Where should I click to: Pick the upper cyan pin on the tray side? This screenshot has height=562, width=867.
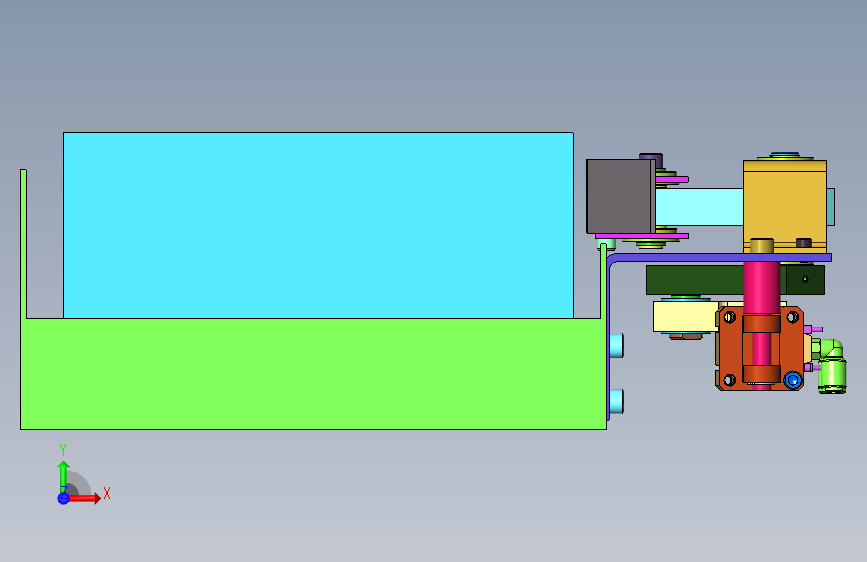[x=617, y=345]
